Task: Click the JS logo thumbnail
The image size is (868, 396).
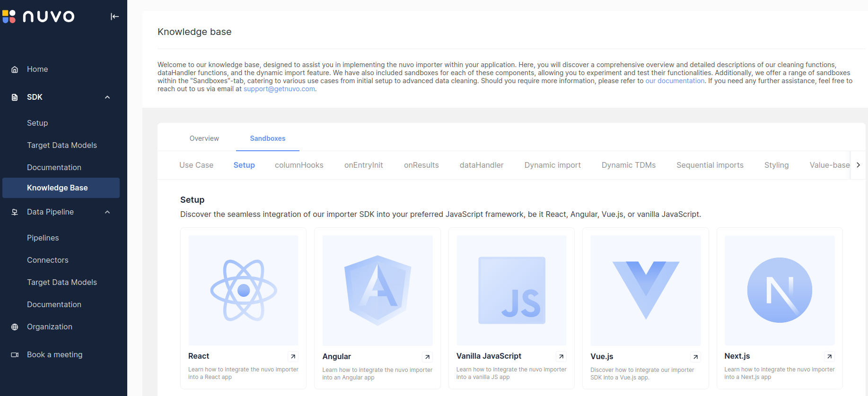Action: click(511, 290)
